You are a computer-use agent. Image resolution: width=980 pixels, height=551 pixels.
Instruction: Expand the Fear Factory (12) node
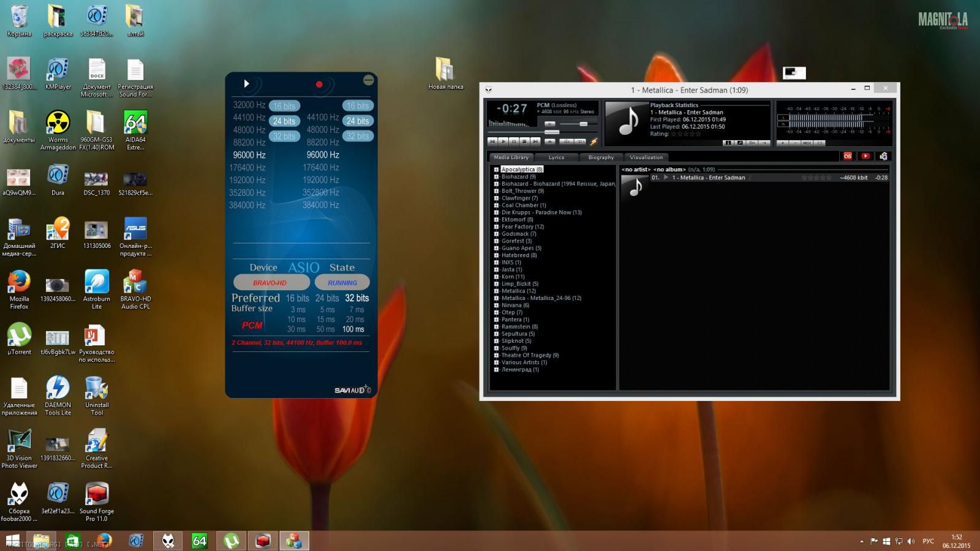496,227
